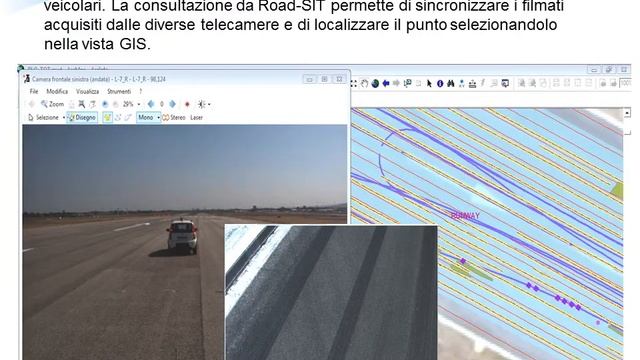Image resolution: width=640 pixels, height=360 pixels.
Task: Click the dark screen icon in GIS toolbar
Action: 505,84
